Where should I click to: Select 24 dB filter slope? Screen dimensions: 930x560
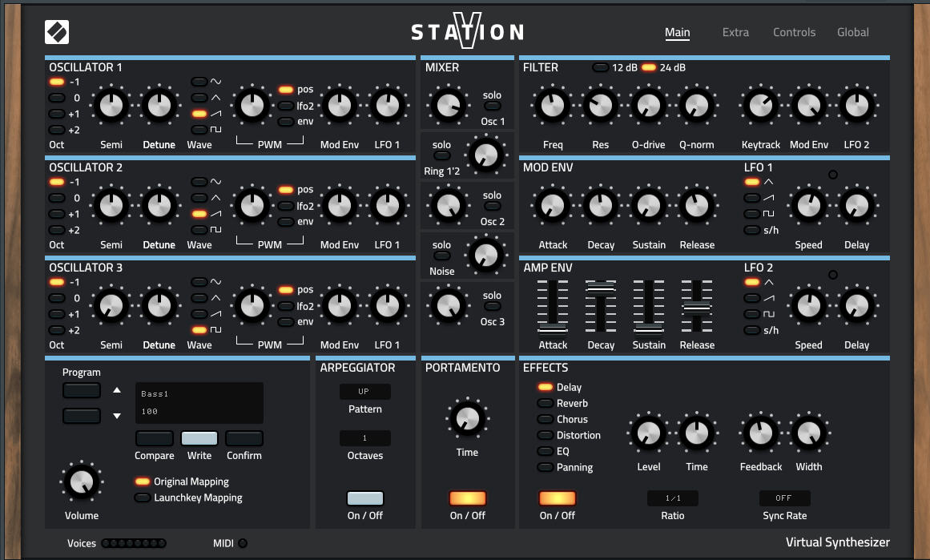click(x=649, y=67)
